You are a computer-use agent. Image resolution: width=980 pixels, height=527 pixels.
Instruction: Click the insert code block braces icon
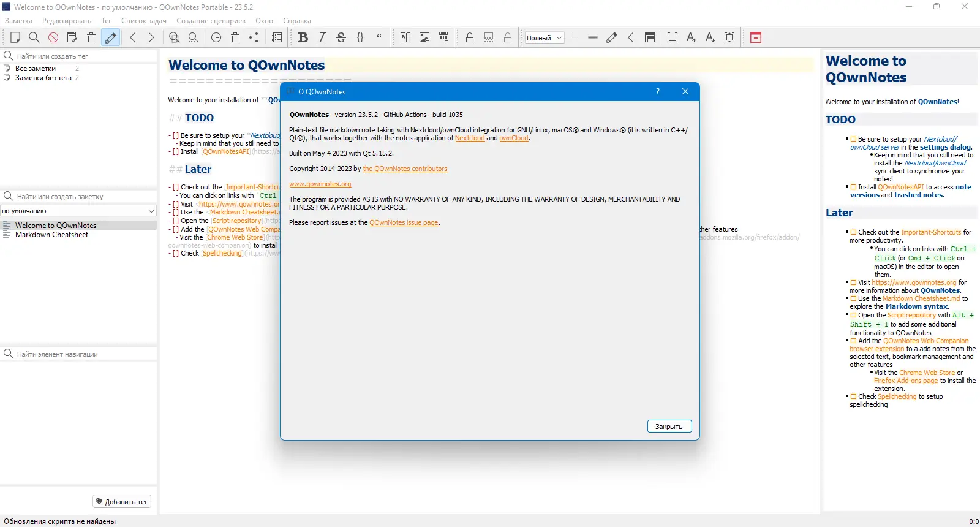[360, 37]
